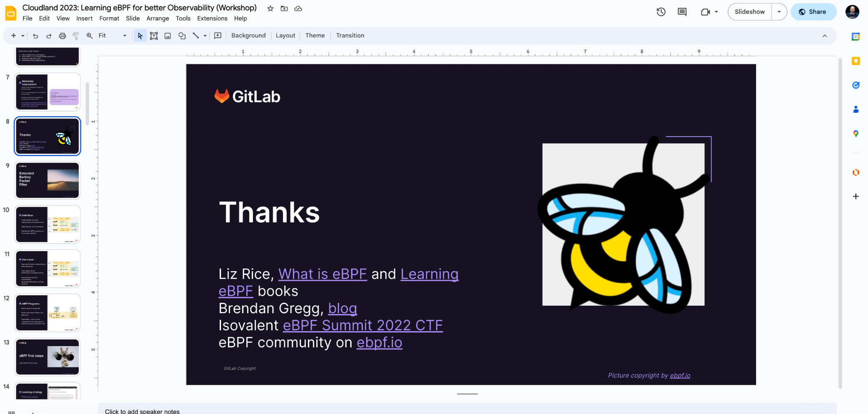Click the eBPF Summit 2022 CTF link
The width and height of the screenshot is (868, 414).
[362, 325]
